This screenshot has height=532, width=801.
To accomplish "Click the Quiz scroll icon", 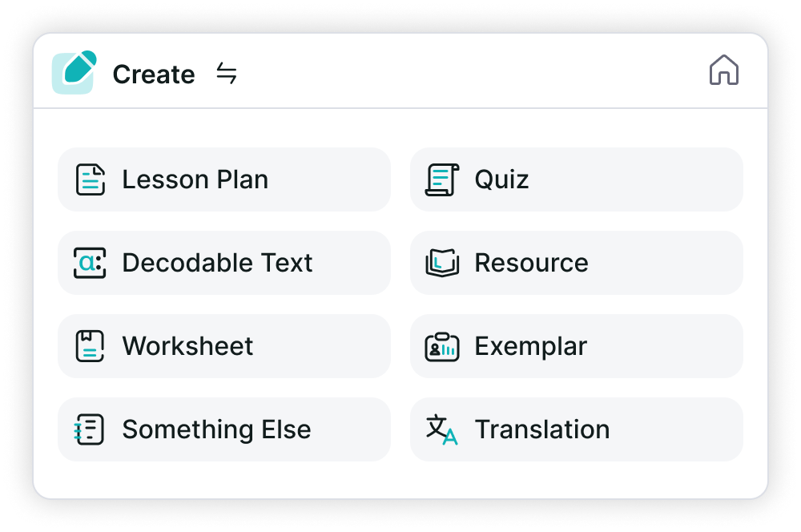I will point(441,179).
